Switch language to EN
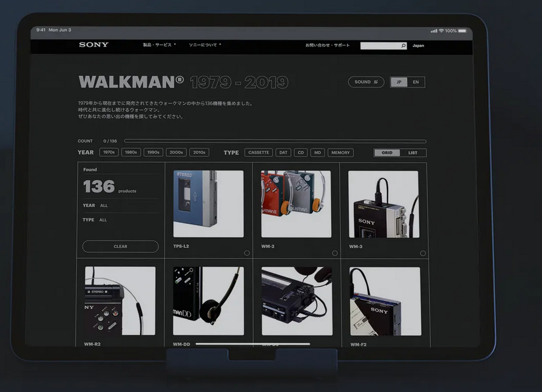542x392 pixels. [416, 82]
